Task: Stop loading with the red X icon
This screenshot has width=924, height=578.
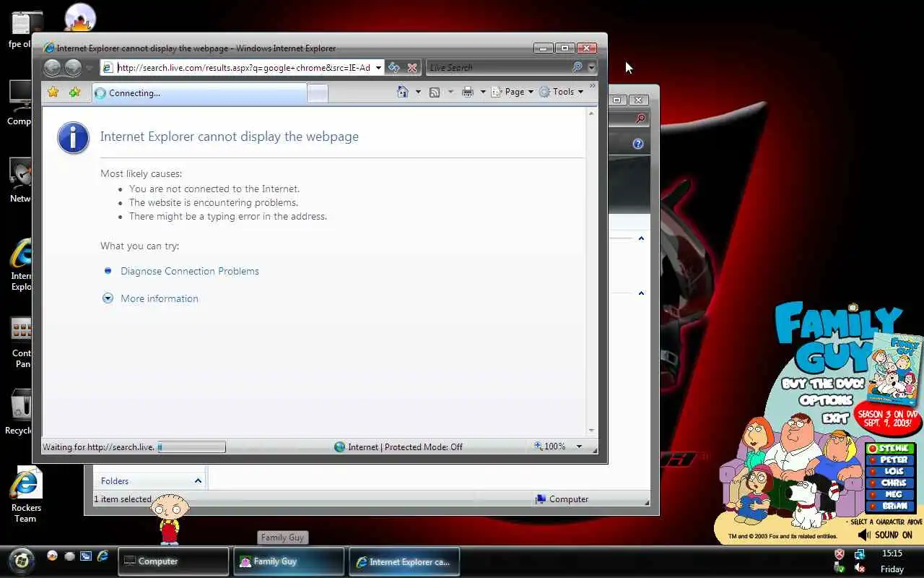Action: tap(412, 68)
